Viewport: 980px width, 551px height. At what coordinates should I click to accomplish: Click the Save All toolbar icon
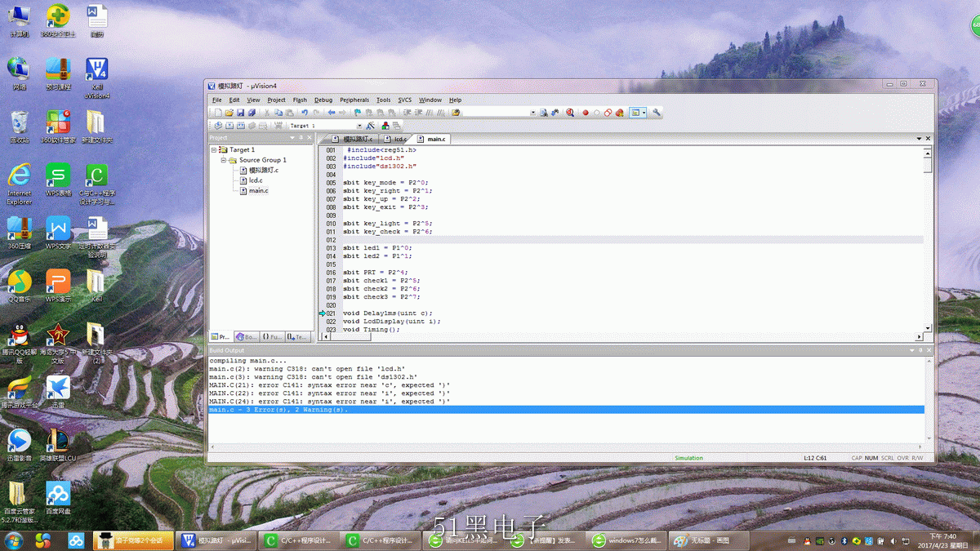coord(252,113)
